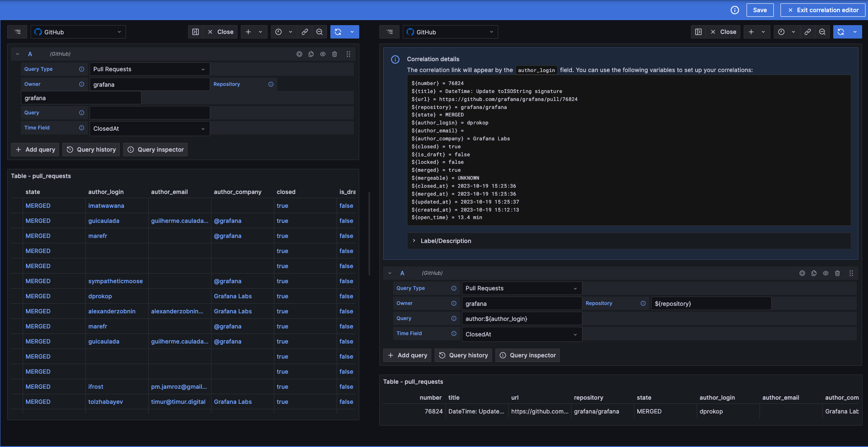Open the GitHub data source picker in the left pane

click(78, 32)
